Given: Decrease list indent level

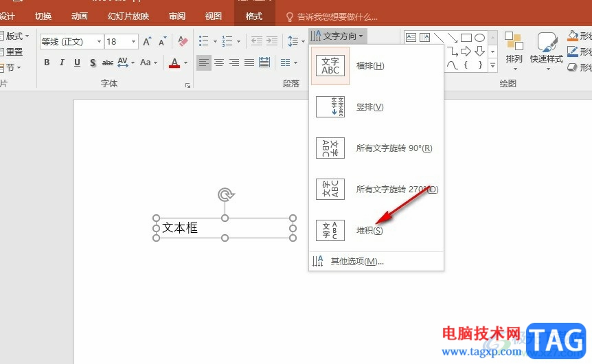Looking at the screenshot, I should click(x=257, y=41).
